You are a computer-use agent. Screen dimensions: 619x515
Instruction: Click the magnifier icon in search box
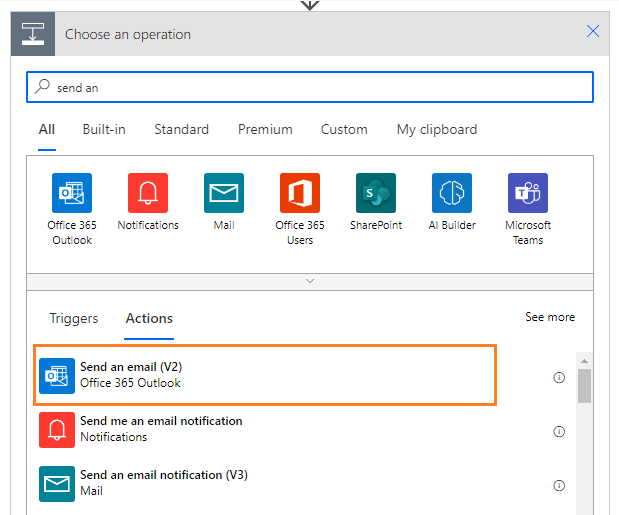[42, 86]
